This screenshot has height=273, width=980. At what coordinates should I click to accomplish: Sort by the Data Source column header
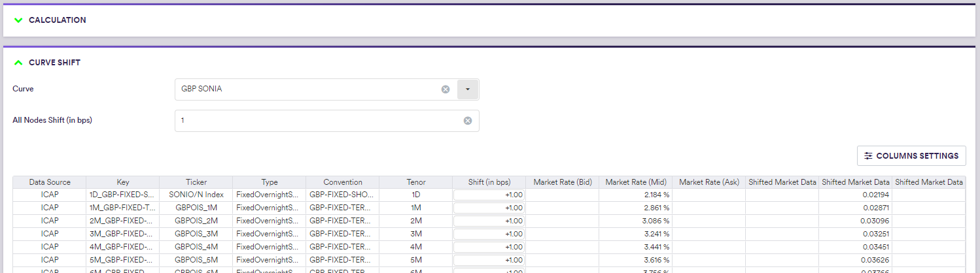pos(50,182)
